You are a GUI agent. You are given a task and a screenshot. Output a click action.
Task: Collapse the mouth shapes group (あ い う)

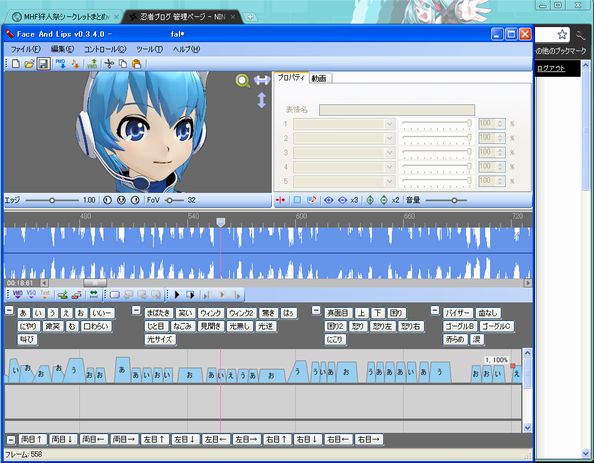pos(9,311)
